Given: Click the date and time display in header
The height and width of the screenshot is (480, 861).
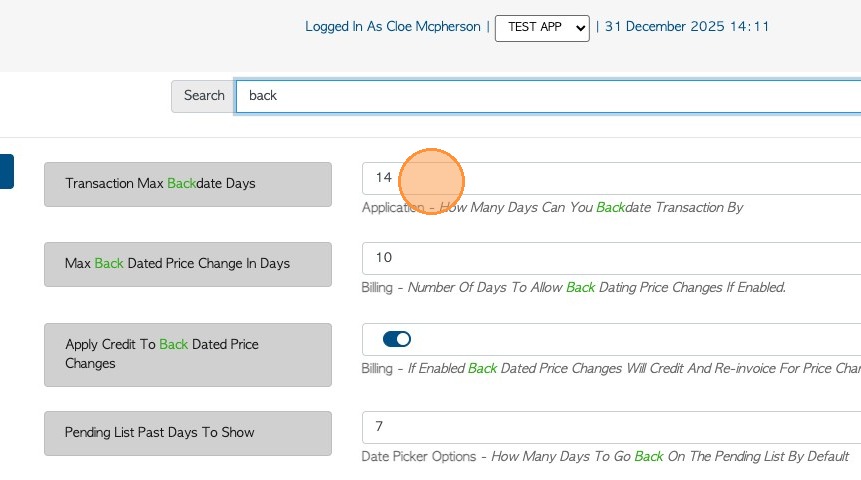Looking at the screenshot, I should click(x=687, y=27).
